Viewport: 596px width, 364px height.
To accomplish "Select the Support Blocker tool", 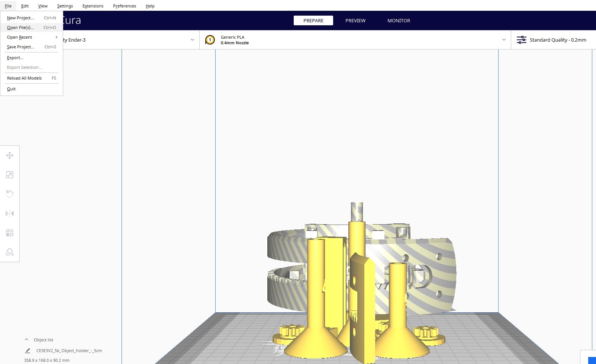I will pyautogui.click(x=9, y=252).
